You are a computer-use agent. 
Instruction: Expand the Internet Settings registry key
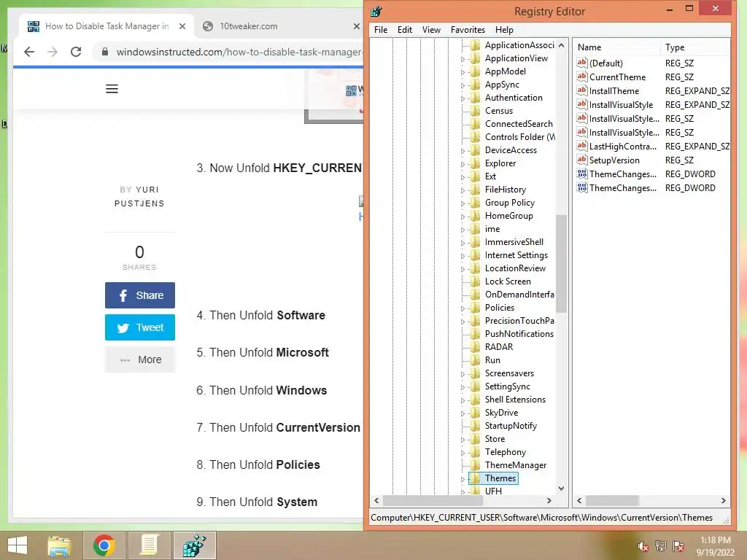coord(462,256)
